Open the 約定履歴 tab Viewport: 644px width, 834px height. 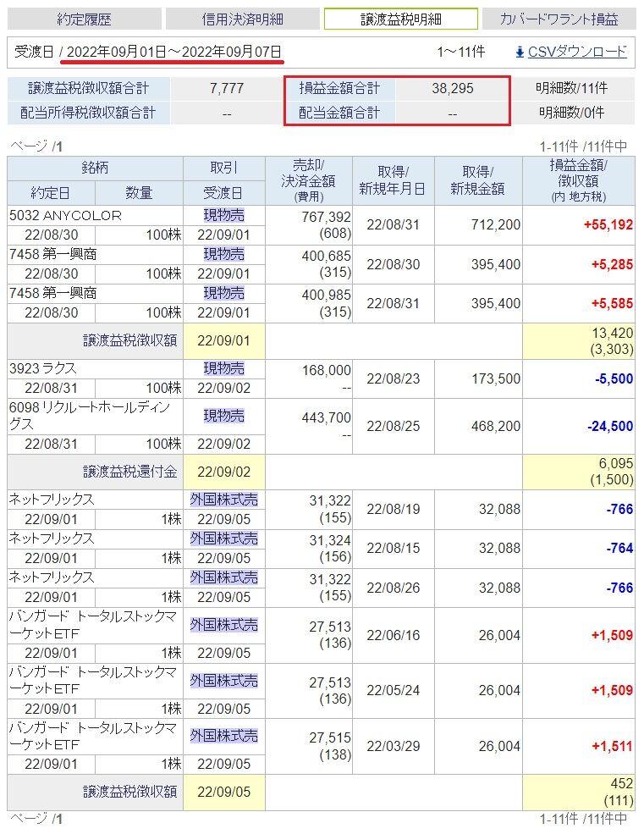(x=84, y=19)
